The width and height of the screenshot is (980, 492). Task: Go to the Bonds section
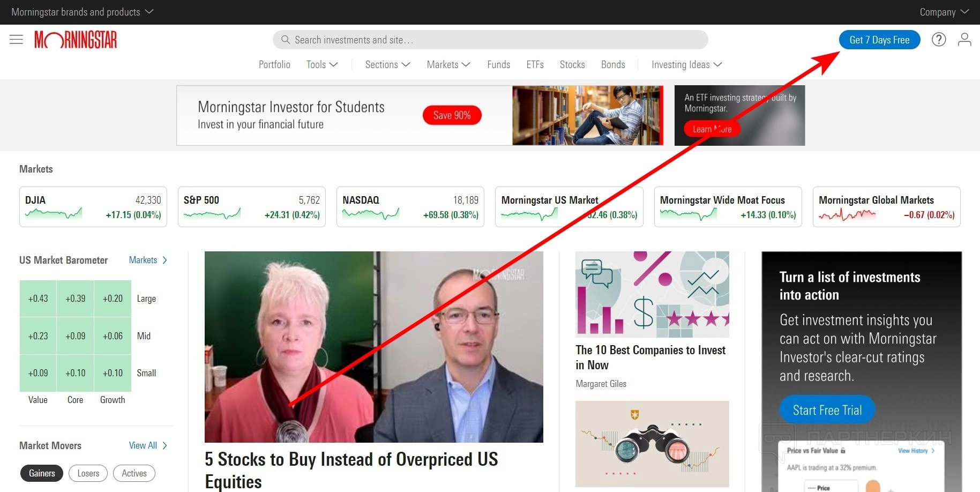click(613, 64)
